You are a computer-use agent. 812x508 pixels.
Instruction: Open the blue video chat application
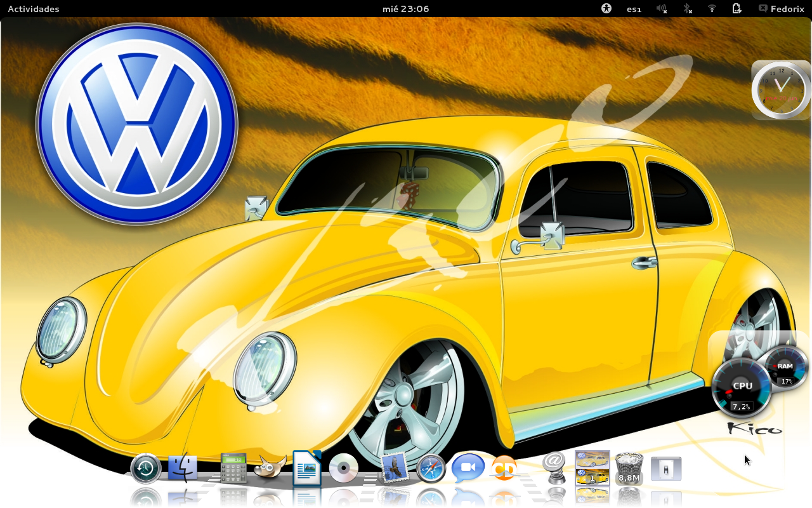tap(468, 468)
